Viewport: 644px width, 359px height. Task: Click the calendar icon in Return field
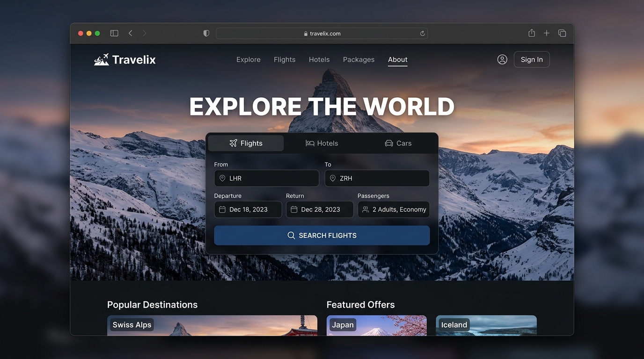[x=294, y=209]
